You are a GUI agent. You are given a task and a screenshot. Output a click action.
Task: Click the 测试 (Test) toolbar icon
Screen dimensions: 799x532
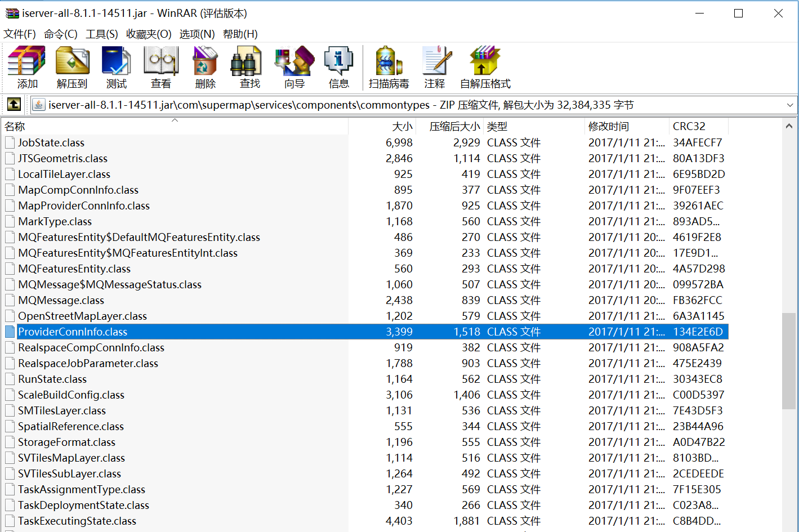click(116, 61)
